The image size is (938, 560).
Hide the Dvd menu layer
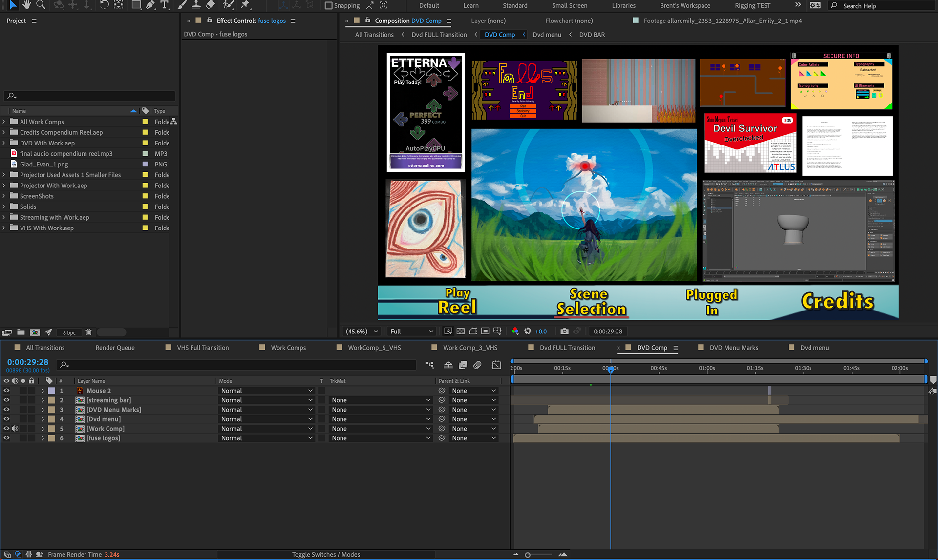point(6,419)
